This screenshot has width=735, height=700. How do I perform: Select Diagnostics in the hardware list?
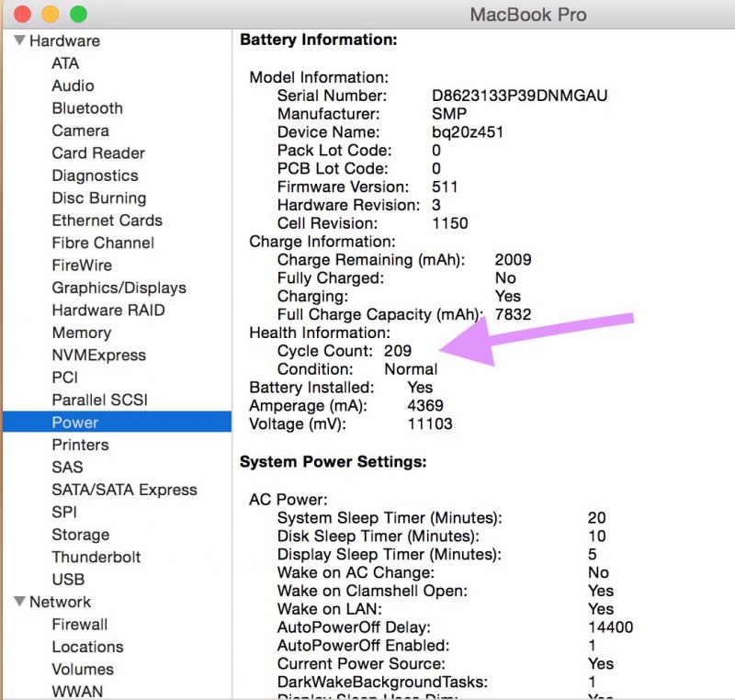coord(96,175)
